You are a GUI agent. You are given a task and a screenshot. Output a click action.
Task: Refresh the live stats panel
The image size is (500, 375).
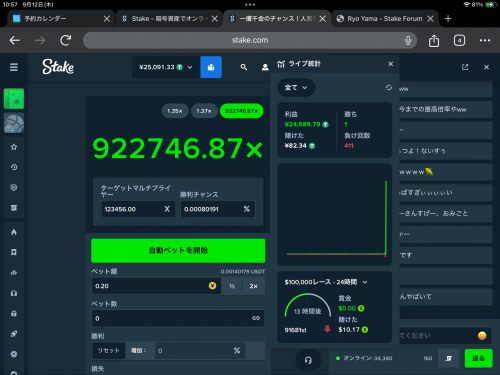pos(389,87)
